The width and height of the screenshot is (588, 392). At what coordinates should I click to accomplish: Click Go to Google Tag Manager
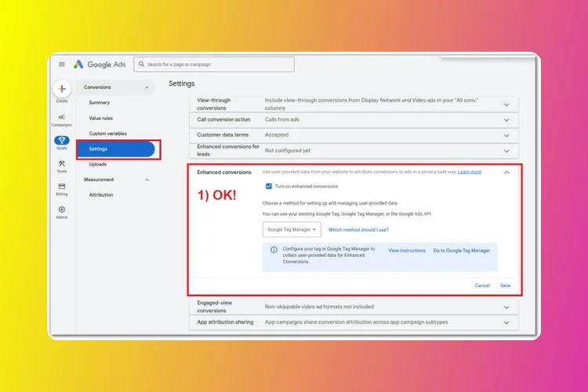click(x=461, y=250)
